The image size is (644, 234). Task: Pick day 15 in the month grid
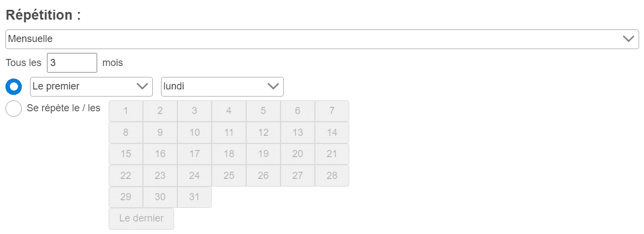126,154
